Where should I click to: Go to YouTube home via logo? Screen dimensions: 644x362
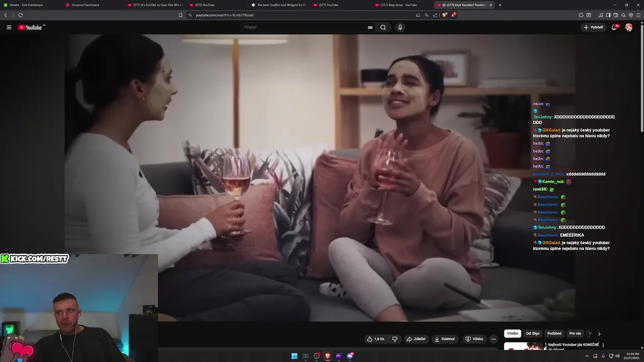click(30, 27)
